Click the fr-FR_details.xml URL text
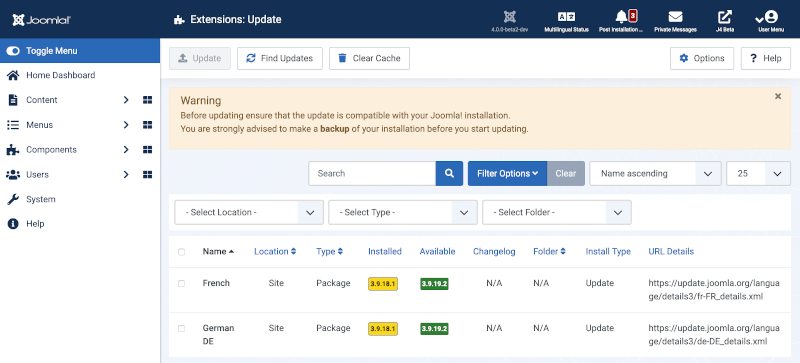Screen dimensions: 800x363 [713, 289]
